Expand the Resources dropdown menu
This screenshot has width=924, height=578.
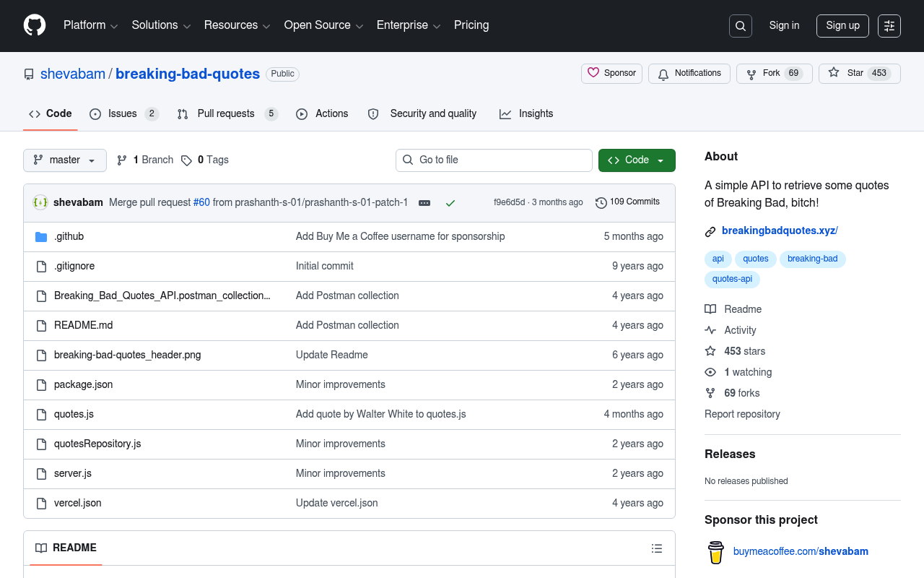[237, 25]
